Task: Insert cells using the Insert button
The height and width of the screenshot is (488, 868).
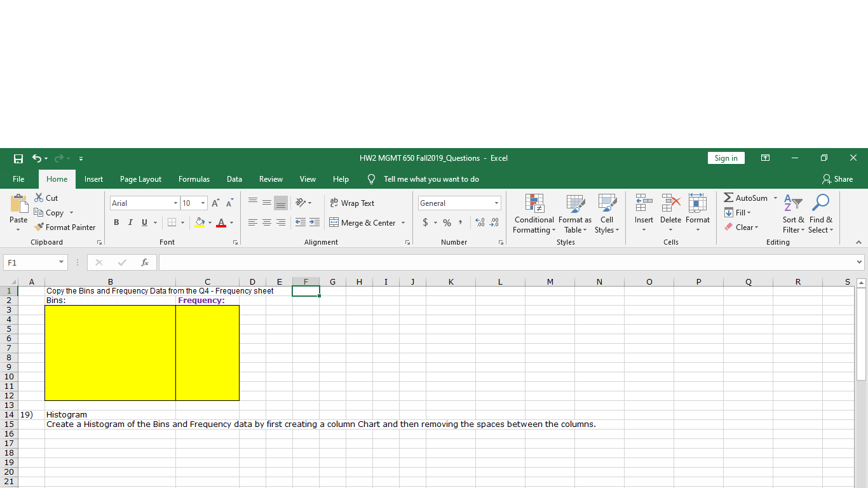Action: 644,212
